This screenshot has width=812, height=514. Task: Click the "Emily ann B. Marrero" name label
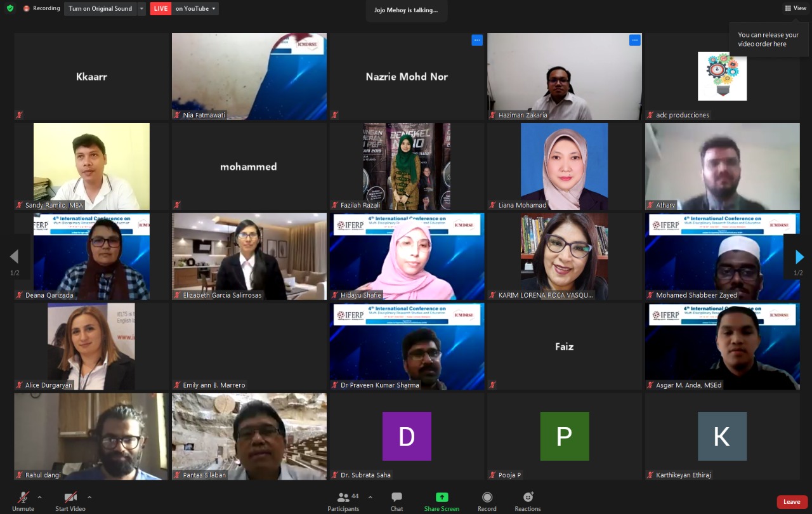point(214,385)
